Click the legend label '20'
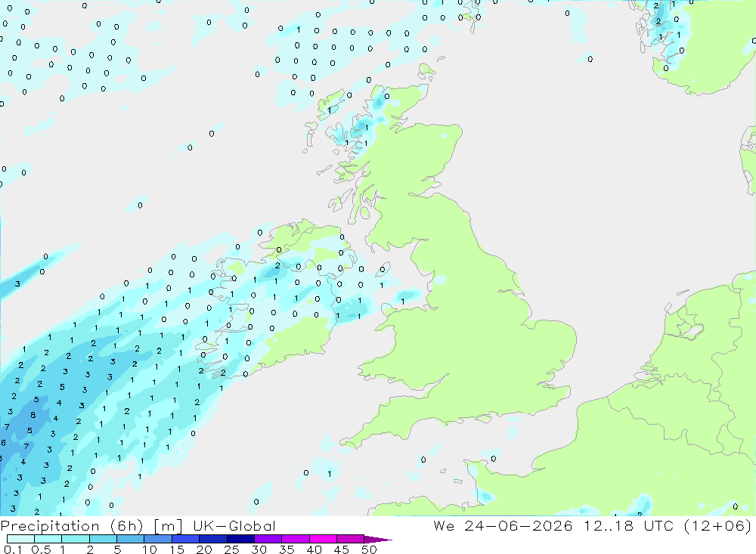Screen dimensions: 756x554 click(204, 549)
